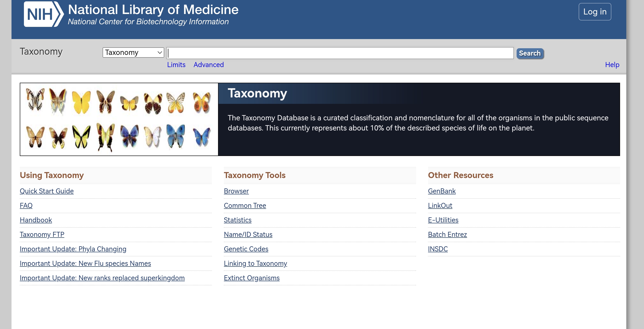644x329 pixels.
Task: Open Important Update: Phyla Changing
Action: point(73,249)
